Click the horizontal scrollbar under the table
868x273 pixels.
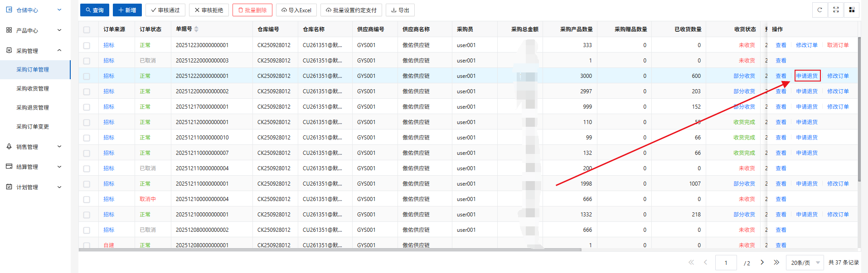[x=330, y=249]
